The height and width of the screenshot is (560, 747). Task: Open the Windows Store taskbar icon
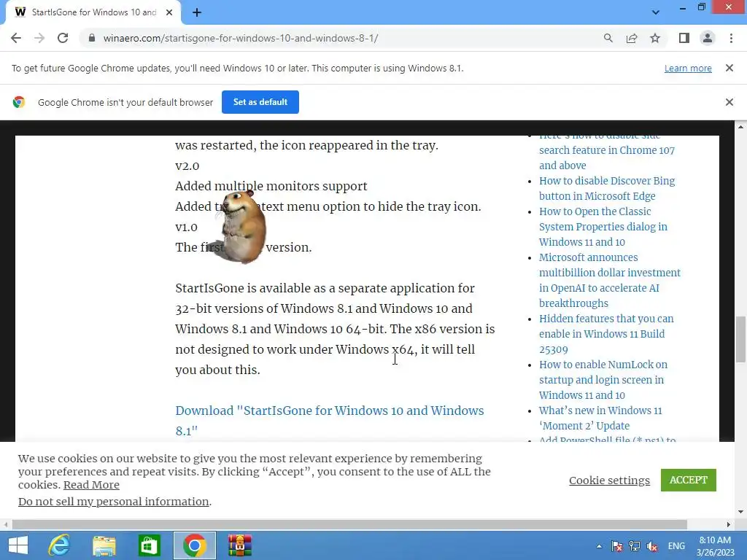coord(149,545)
